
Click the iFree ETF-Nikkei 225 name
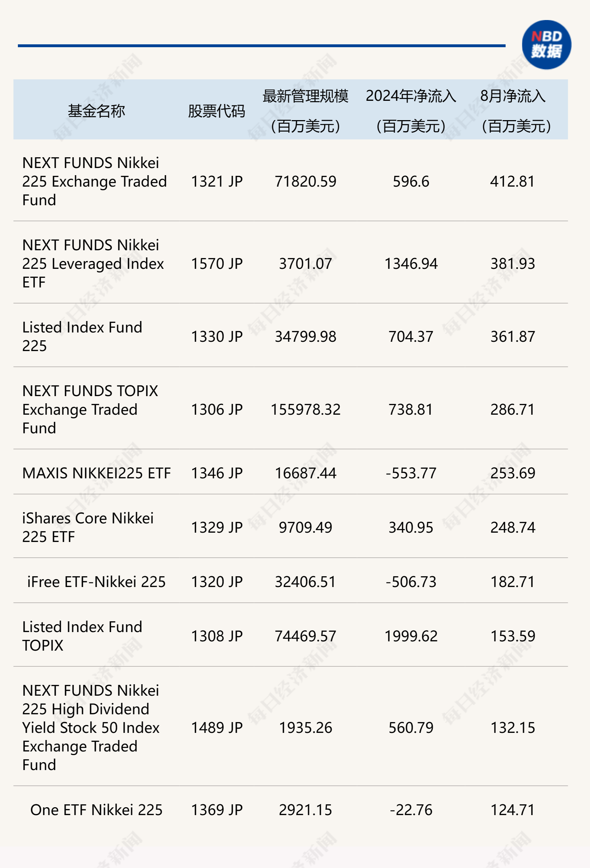pos(96,582)
